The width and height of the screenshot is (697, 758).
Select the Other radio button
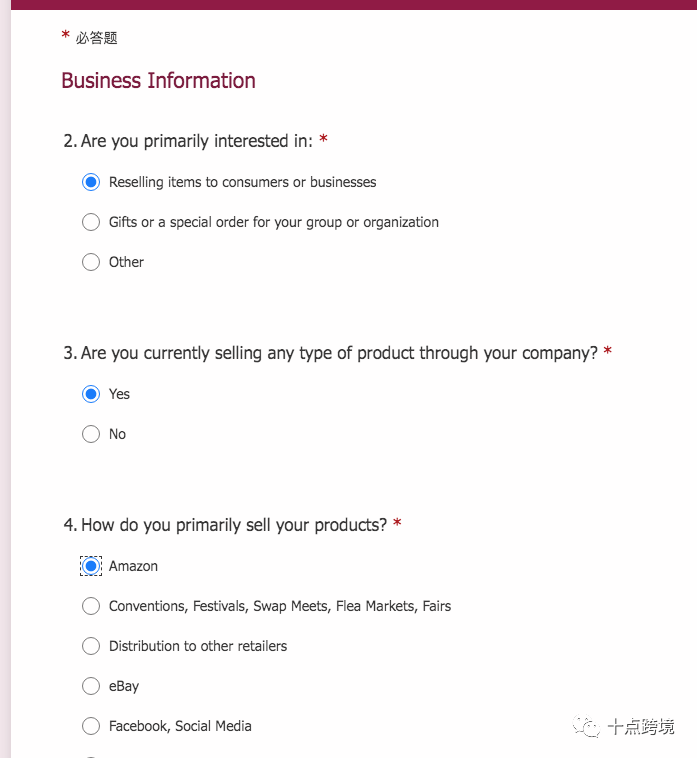click(91, 262)
